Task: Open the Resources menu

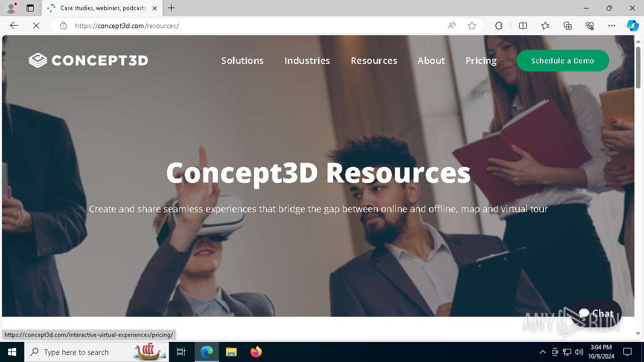Action: (x=374, y=60)
